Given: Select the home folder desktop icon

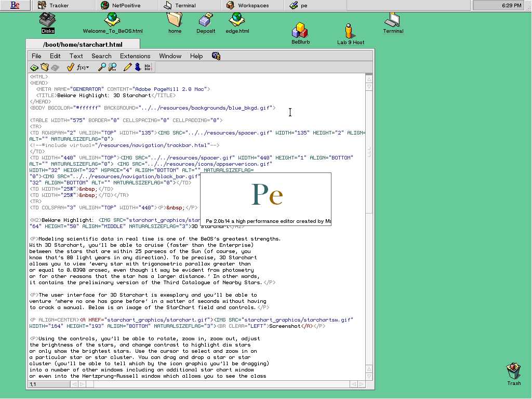Looking at the screenshot, I should point(175,23).
